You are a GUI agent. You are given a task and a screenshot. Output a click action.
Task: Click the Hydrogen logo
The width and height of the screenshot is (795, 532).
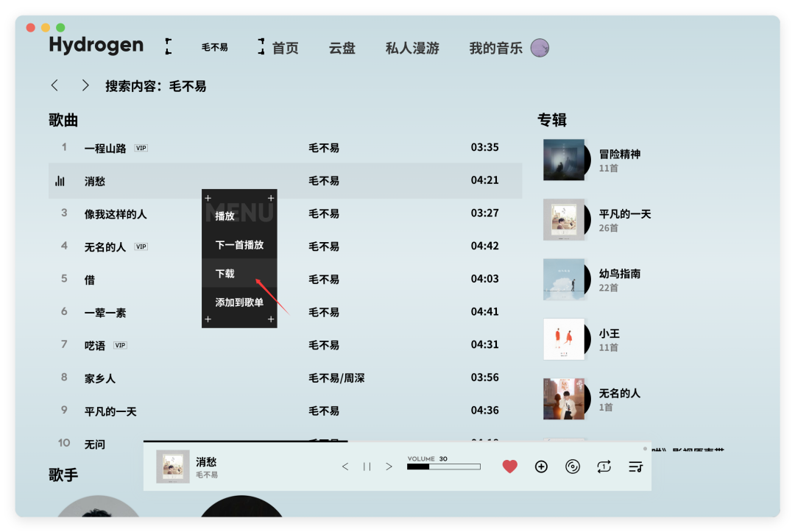tap(96, 46)
